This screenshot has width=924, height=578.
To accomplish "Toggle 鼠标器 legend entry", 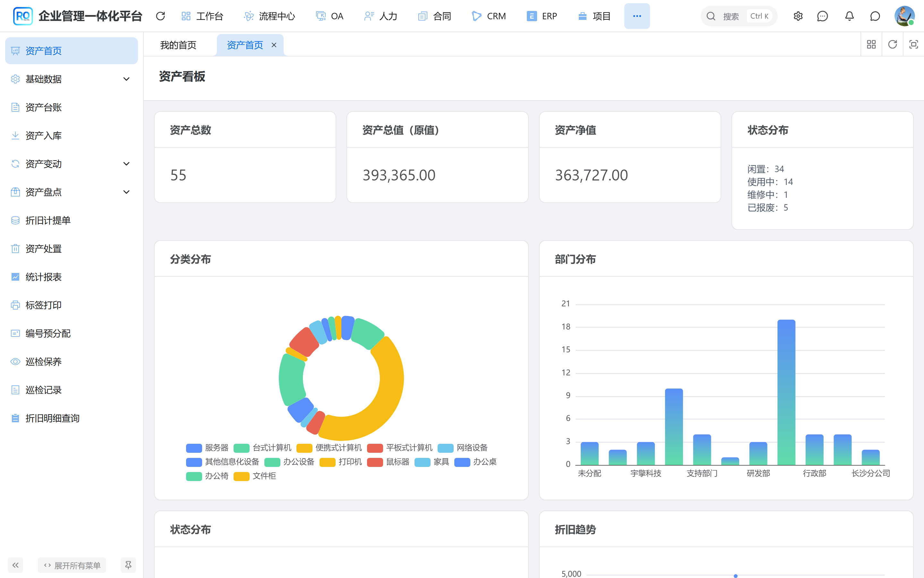I will [x=388, y=462].
